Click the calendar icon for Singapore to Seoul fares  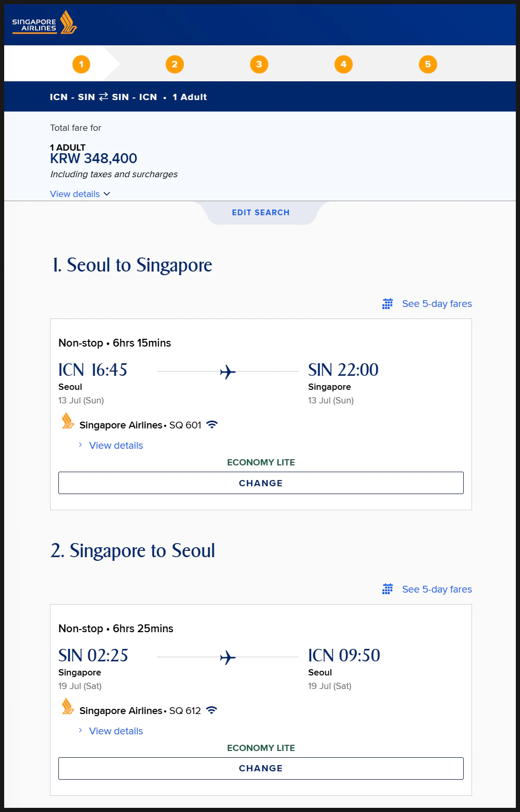click(388, 589)
